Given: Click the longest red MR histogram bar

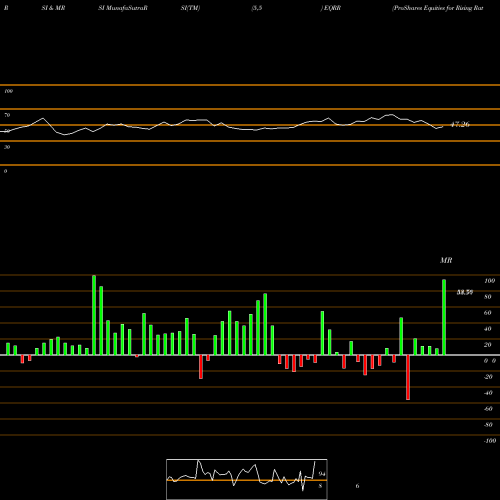Looking at the screenshot, I should pyautogui.click(x=408, y=377).
